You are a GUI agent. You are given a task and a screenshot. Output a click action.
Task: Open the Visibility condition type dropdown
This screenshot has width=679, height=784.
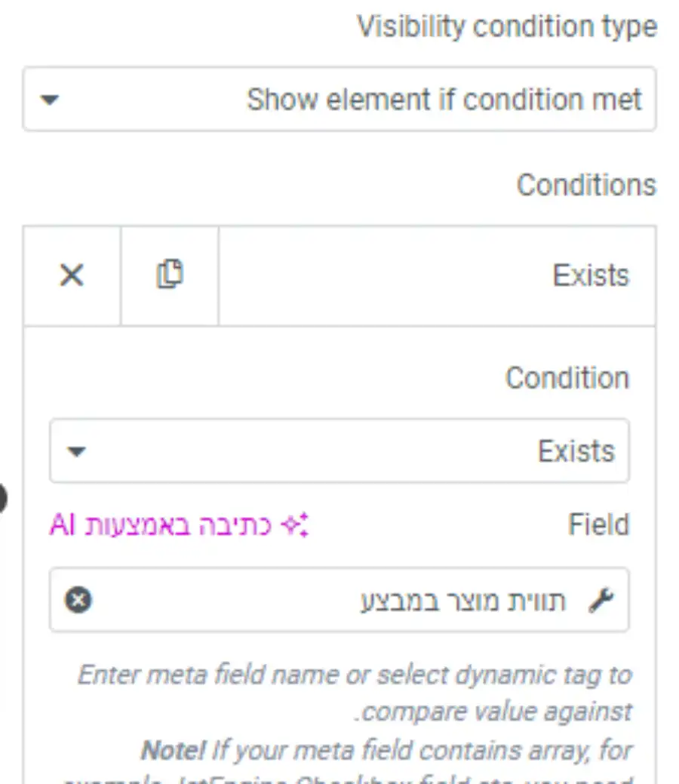pyautogui.click(x=339, y=99)
